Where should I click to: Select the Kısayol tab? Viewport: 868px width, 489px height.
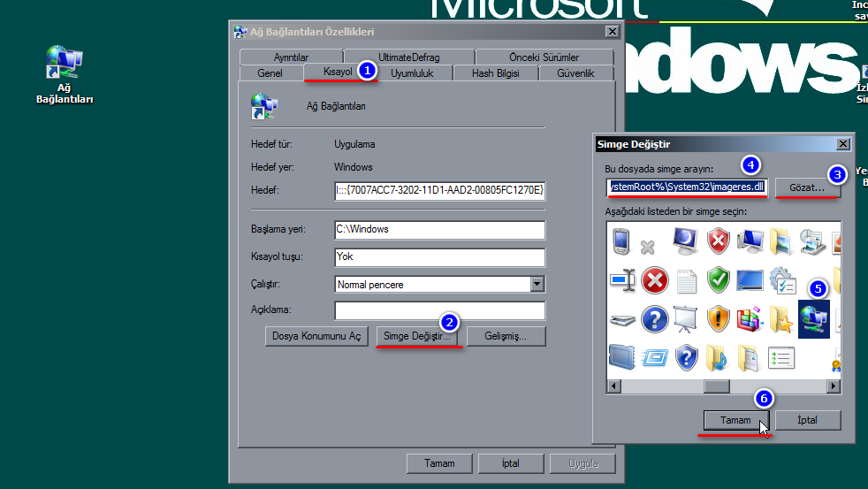tap(337, 72)
